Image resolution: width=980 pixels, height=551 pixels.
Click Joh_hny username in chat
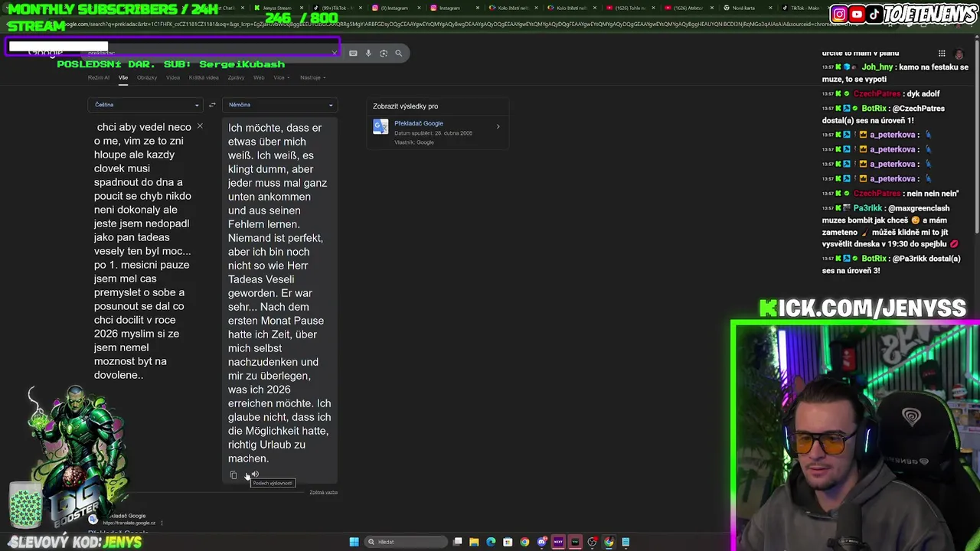tap(877, 67)
